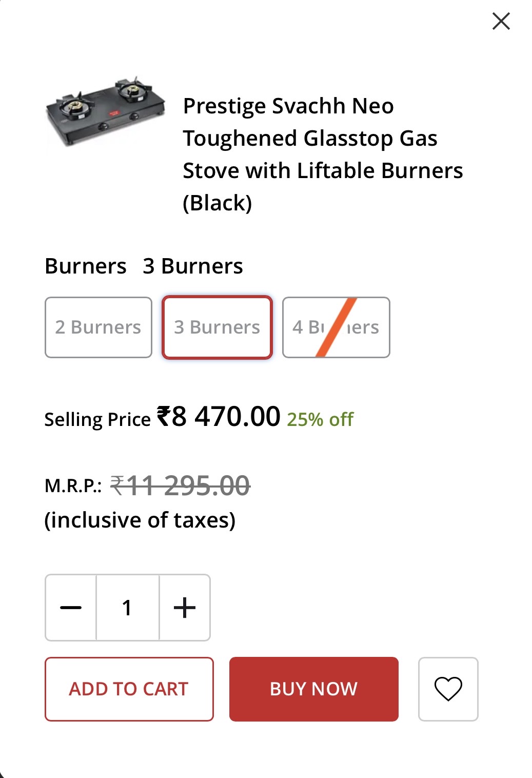Decrease quantity with the minus button
The image size is (532, 778).
[x=71, y=608]
